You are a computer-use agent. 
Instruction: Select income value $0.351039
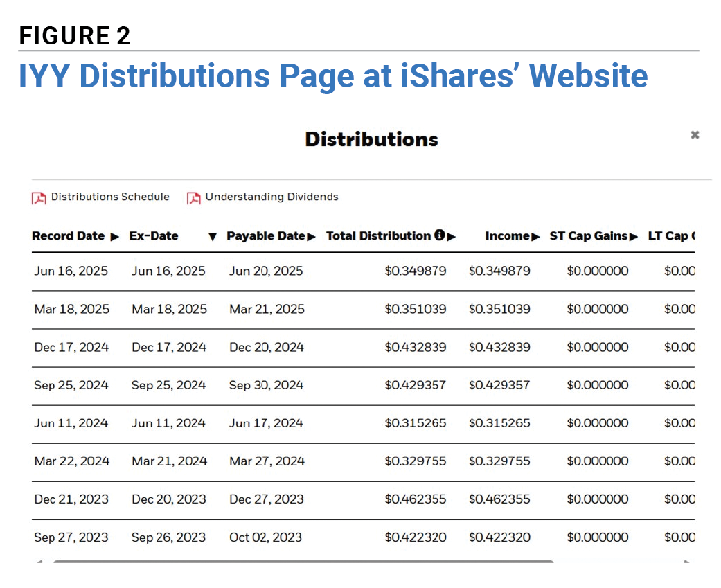[x=499, y=310]
